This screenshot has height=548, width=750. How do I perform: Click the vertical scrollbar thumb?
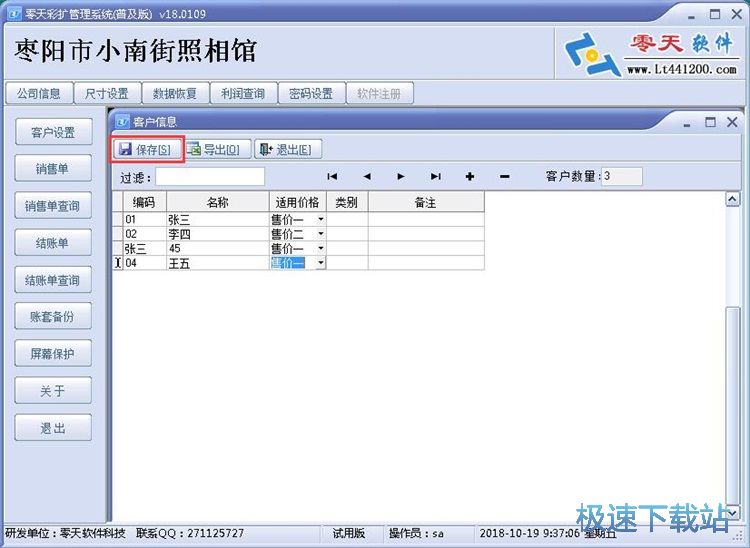point(732,404)
